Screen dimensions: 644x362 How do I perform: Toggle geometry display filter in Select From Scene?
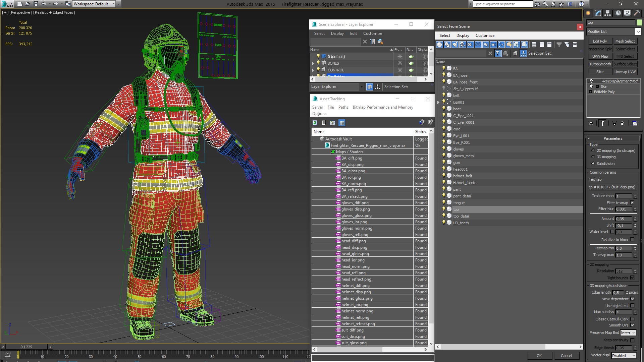pos(439,45)
